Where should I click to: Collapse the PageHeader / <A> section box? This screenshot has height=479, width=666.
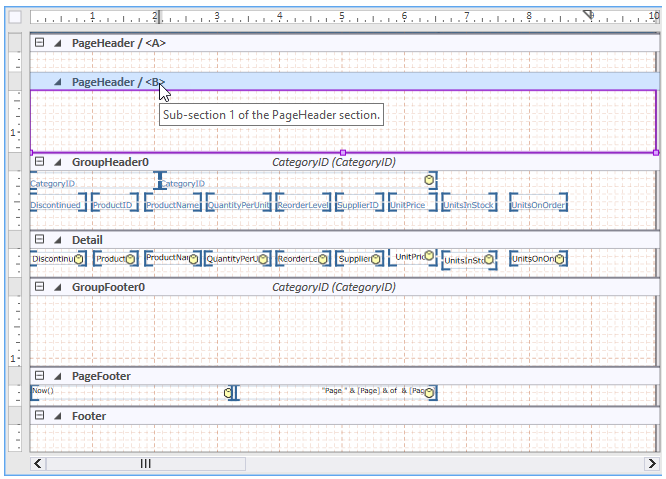click(39, 43)
